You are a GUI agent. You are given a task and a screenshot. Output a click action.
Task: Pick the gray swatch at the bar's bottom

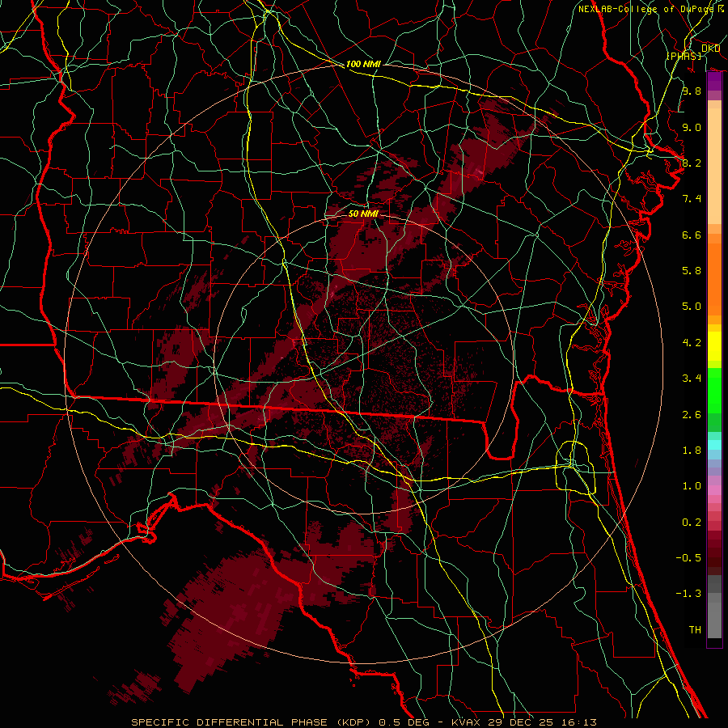click(714, 622)
